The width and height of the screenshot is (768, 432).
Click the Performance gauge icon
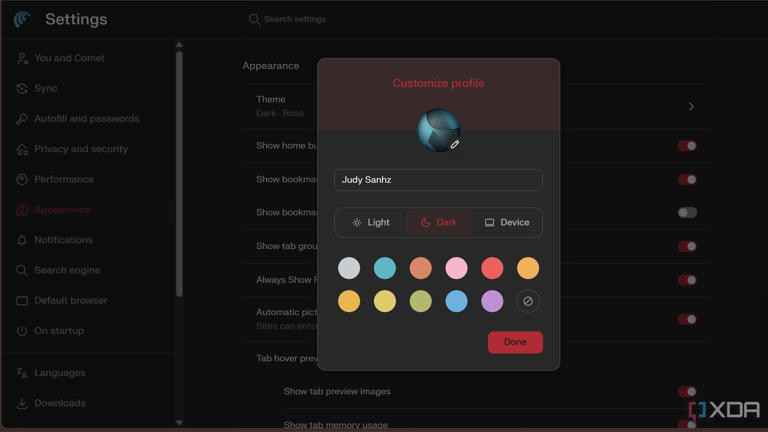point(22,180)
